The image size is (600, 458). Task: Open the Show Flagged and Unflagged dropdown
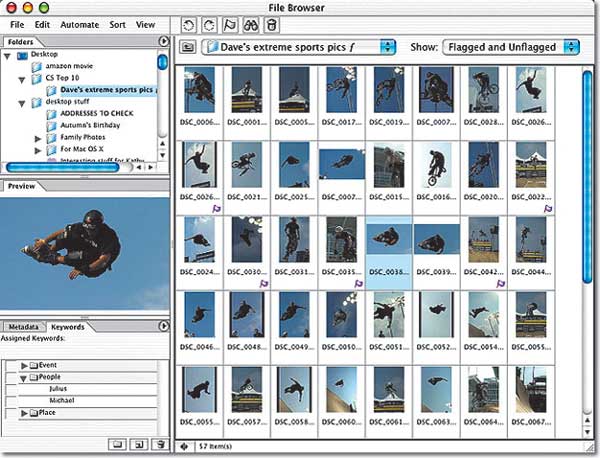(511, 47)
